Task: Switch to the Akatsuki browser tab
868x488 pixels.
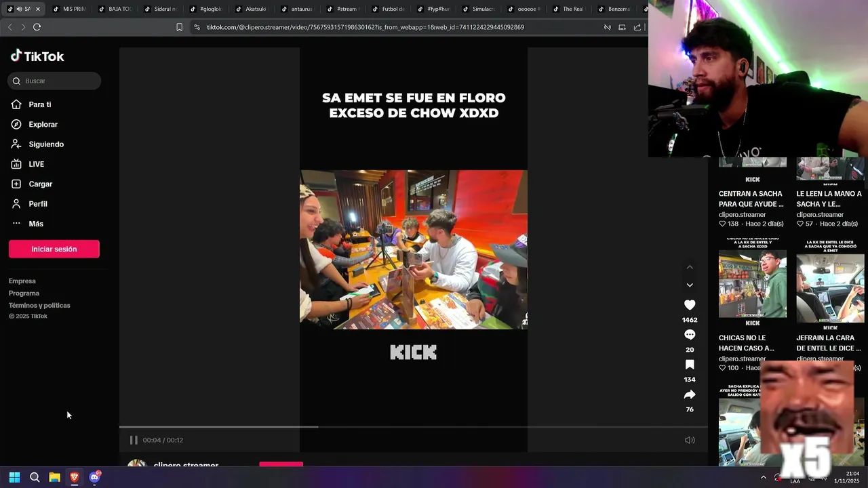Action: [x=252, y=9]
